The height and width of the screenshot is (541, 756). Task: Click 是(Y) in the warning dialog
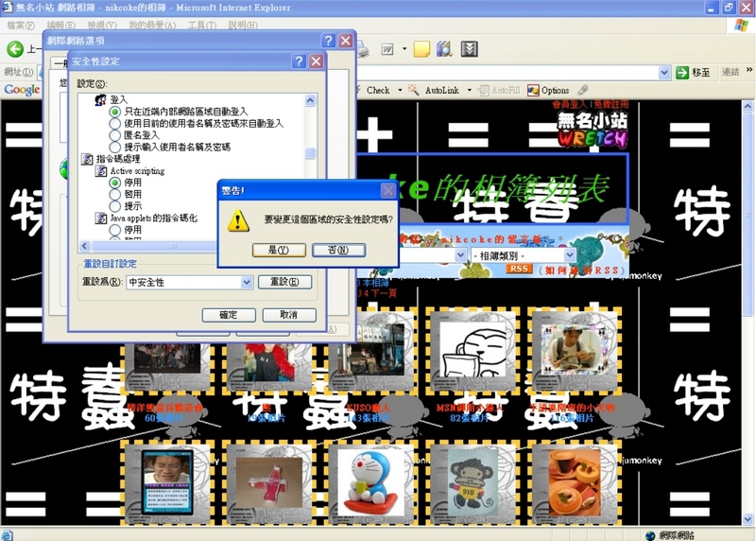279,250
